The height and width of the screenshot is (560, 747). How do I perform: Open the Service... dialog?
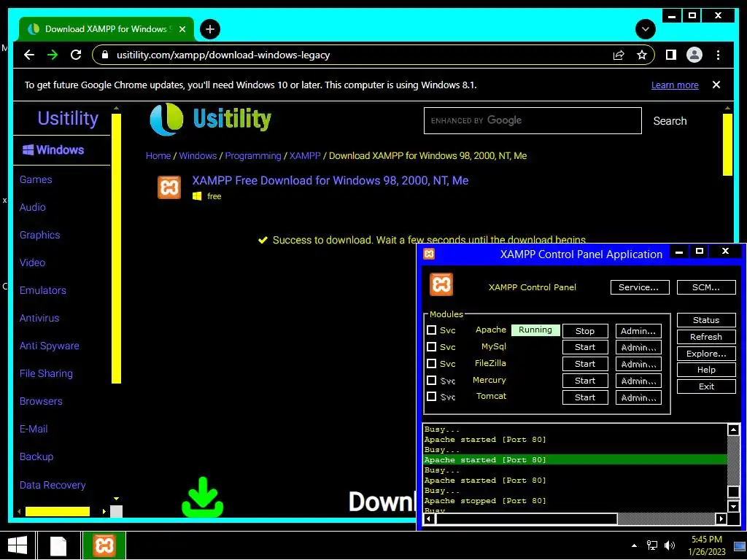640,287
